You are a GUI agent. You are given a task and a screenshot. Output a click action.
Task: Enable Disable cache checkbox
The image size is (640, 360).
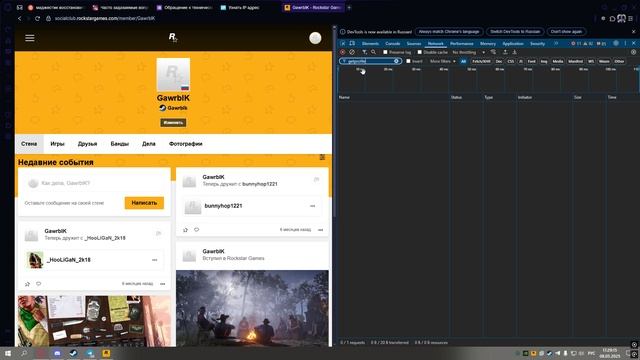[419, 52]
